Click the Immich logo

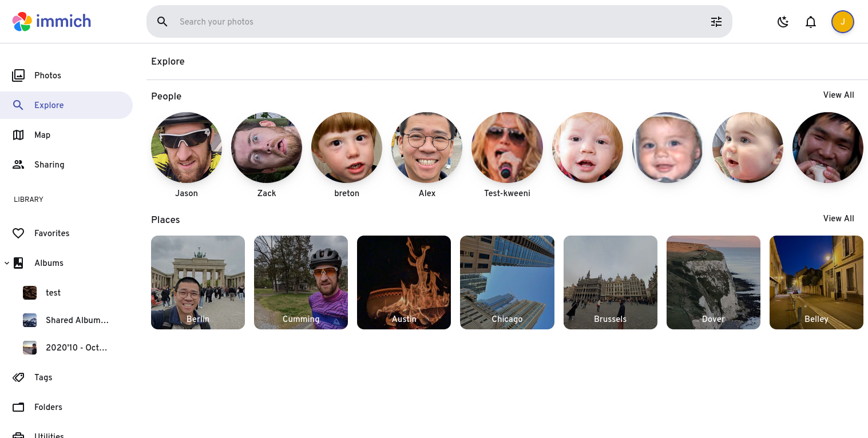click(x=51, y=22)
